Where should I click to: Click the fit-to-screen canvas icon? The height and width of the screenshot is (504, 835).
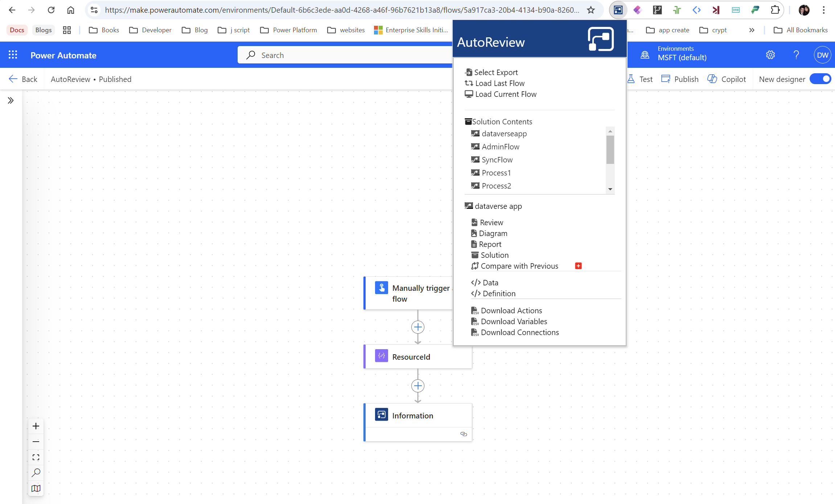coord(36,457)
